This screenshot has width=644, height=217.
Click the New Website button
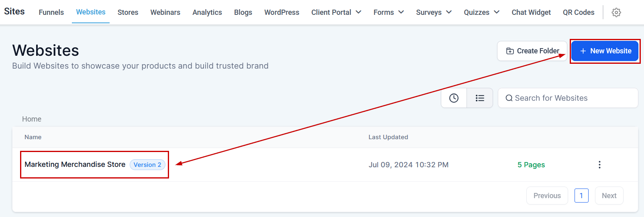pyautogui.click(x=605, y=51)
